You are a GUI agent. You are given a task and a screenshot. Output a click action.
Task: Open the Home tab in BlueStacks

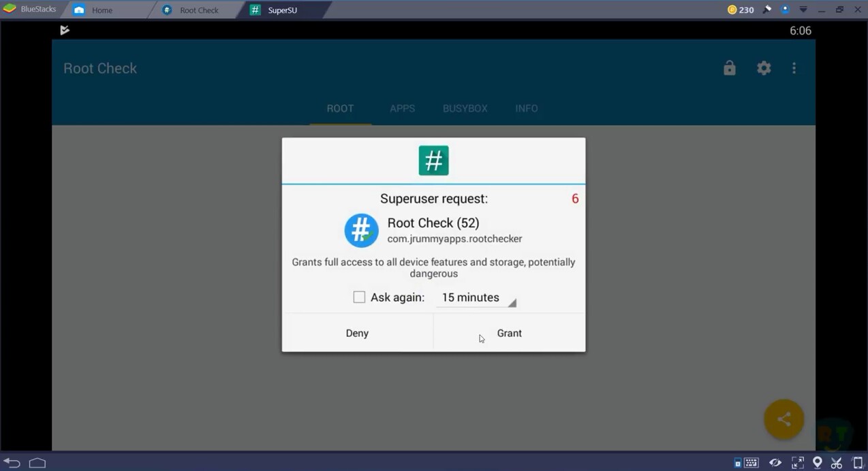click(102, 10)
